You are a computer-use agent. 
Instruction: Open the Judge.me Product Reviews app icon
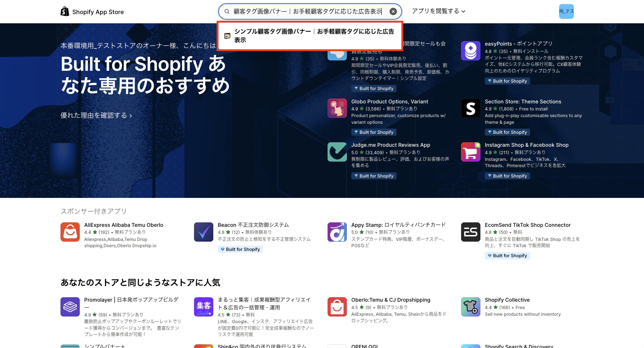click(x=337, y=152)
